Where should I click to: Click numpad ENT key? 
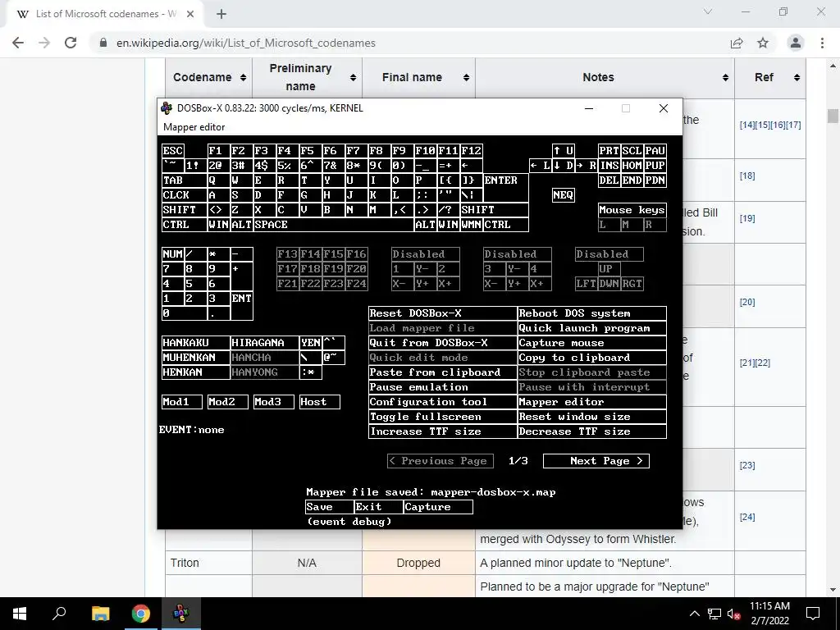[x=242, y=305]
